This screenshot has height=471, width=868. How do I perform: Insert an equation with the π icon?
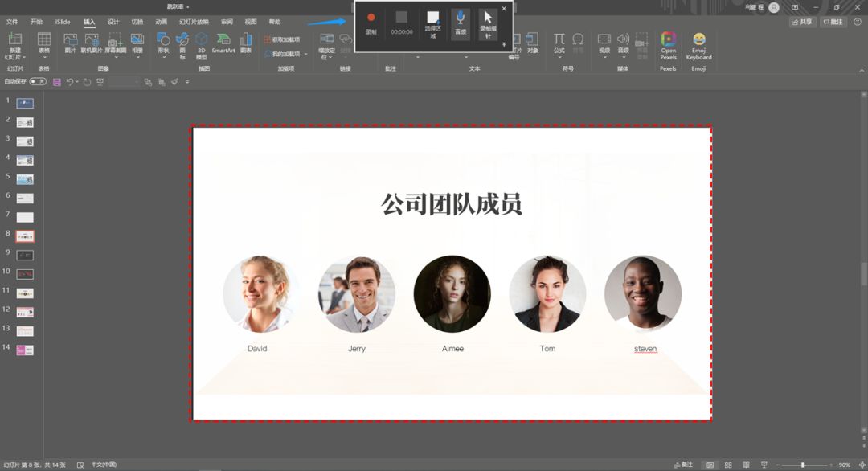click(x=559, y=40)
